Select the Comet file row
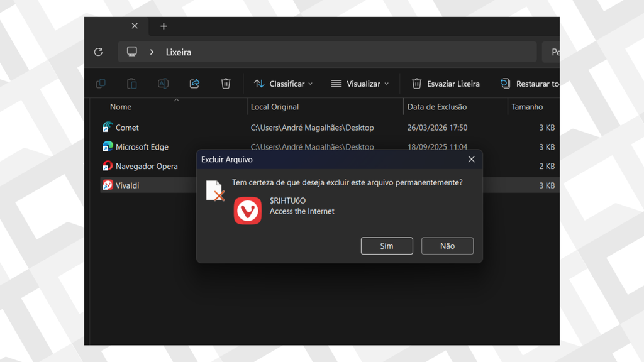 point(330,128)
